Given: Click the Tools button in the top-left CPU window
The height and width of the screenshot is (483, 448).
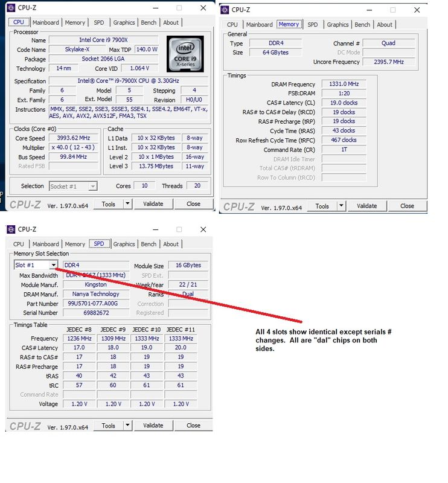Looking at the screenshot, I should (x=109, y=204).
